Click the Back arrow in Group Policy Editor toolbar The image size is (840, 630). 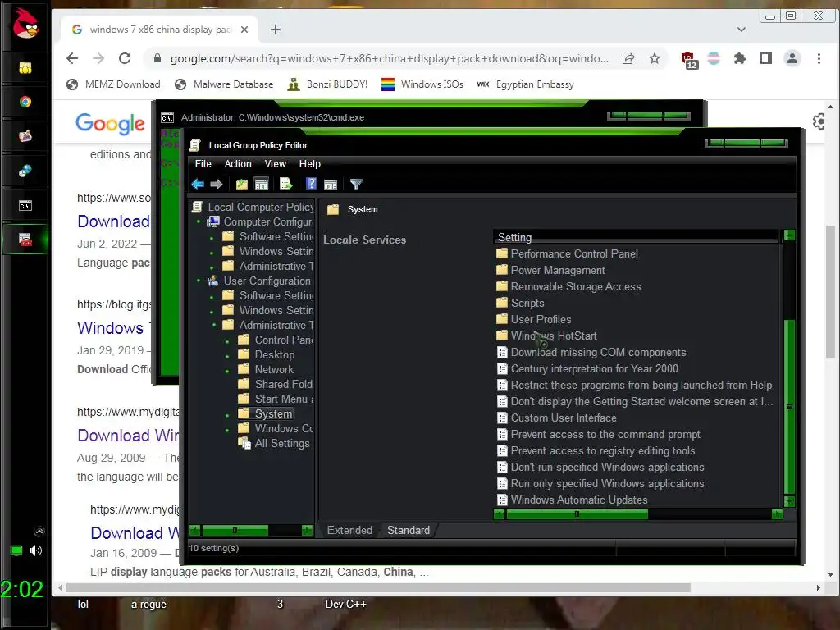pos(198,185)
